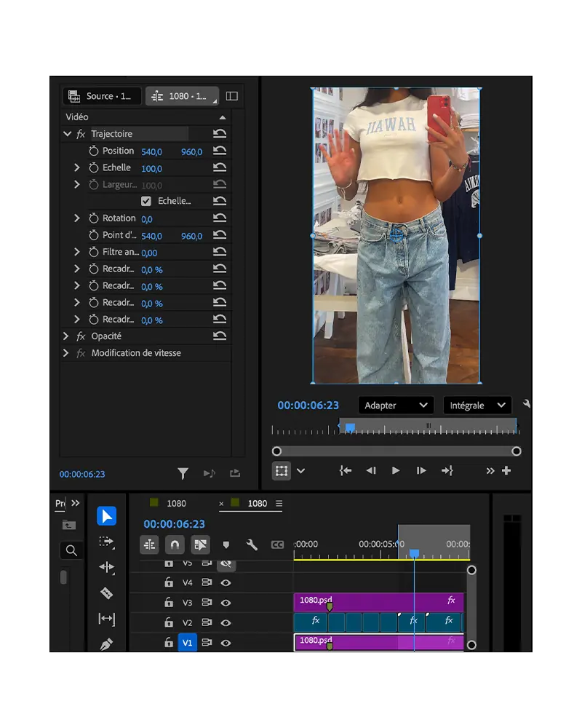Toggle sync lock for V3 track
Image resolution: width=582 pixels, height=728 pixels.
pos(207,603)
